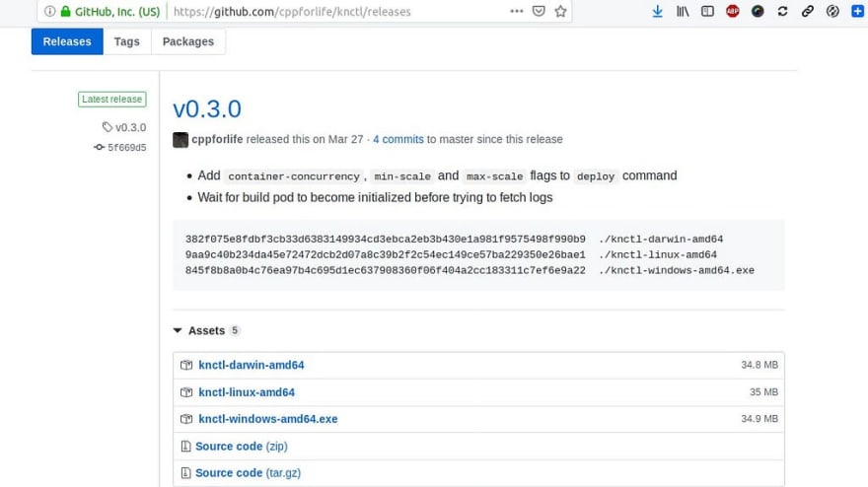The width and height of the screenshot is (868, 487).
Task: Click the circular striped extension icon
Action: point(832,11)
